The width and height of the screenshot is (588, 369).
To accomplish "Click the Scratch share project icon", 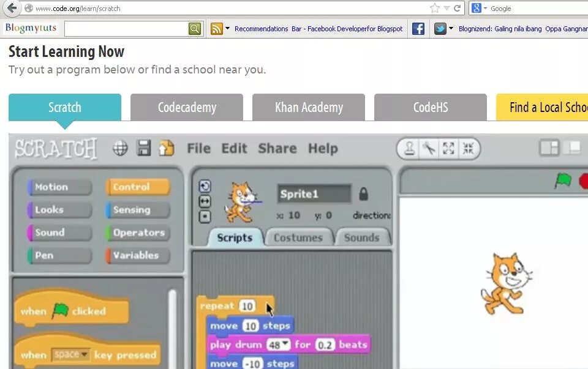I will coord(167,148).
